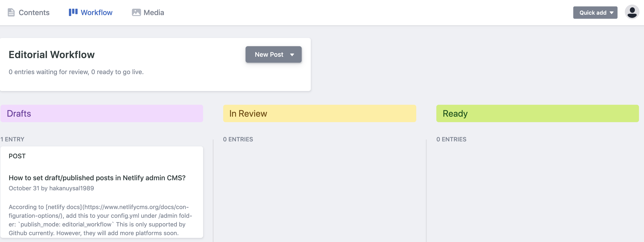Switch to the Contents tab label
644x242 pixels.
click(x=34, y=13)
